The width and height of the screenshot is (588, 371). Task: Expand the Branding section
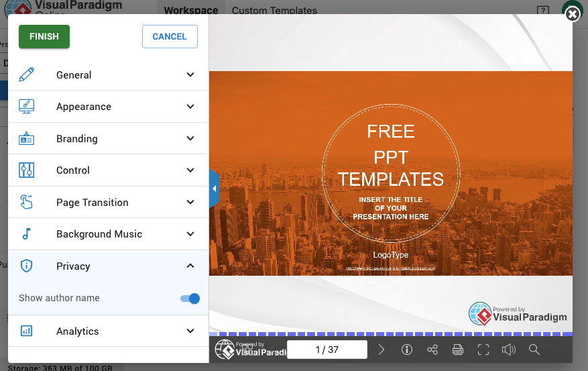[108, 139]
